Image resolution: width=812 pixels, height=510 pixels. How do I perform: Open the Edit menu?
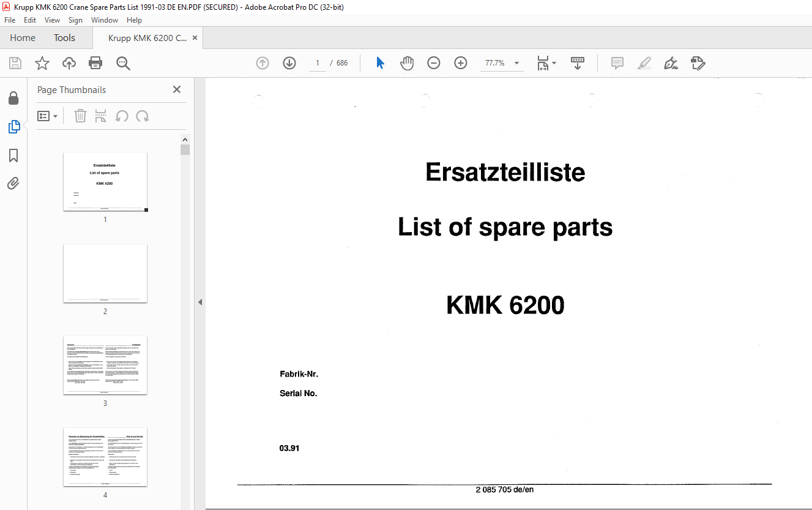(x=30, y=20)
